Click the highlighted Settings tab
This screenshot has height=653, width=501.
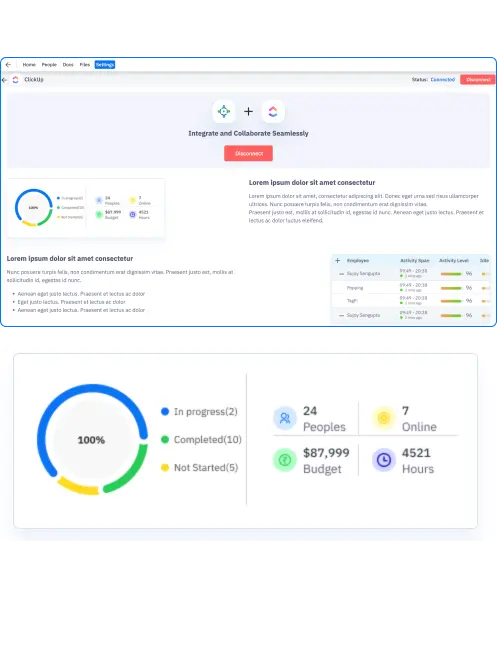[105, 65]
